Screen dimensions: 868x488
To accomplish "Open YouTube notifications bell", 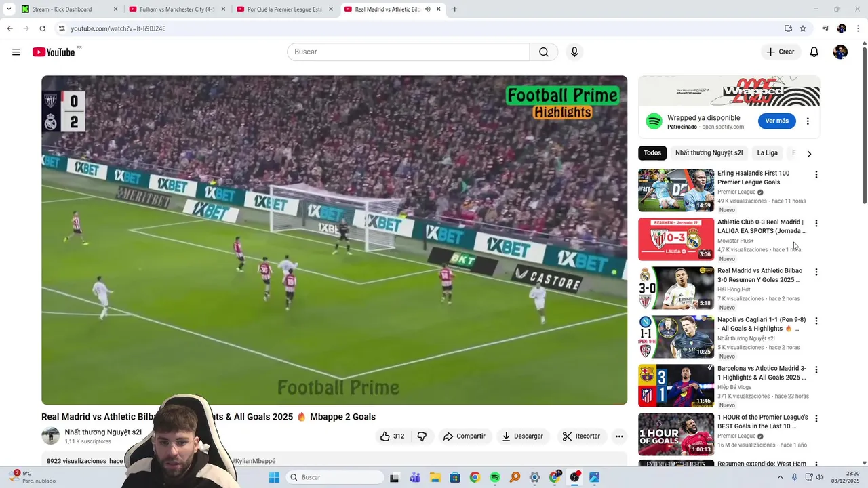I will [x=814, y=52].
